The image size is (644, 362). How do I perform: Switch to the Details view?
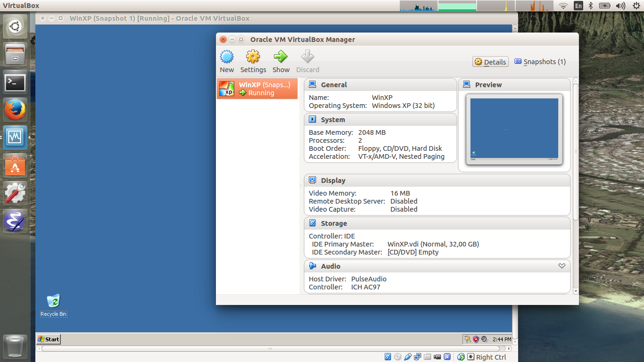490,62
